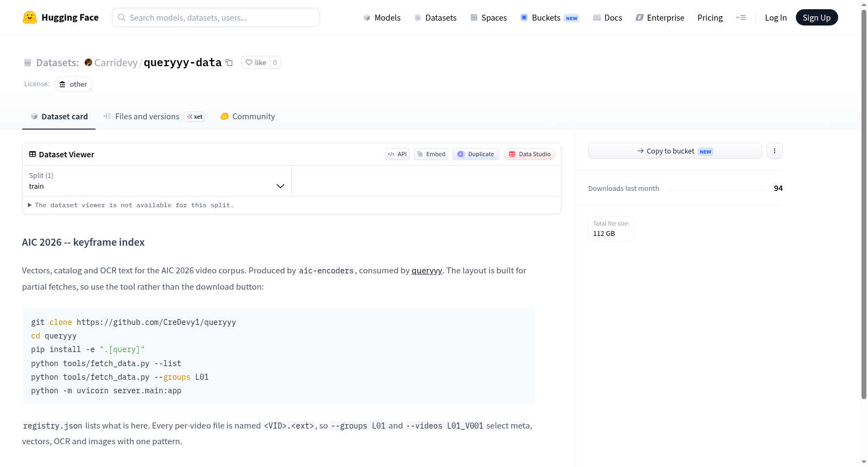Image resolution: width=868 pixels, height=467 pixels.
Task: Open Models in the top navigation
Action: 382,17
